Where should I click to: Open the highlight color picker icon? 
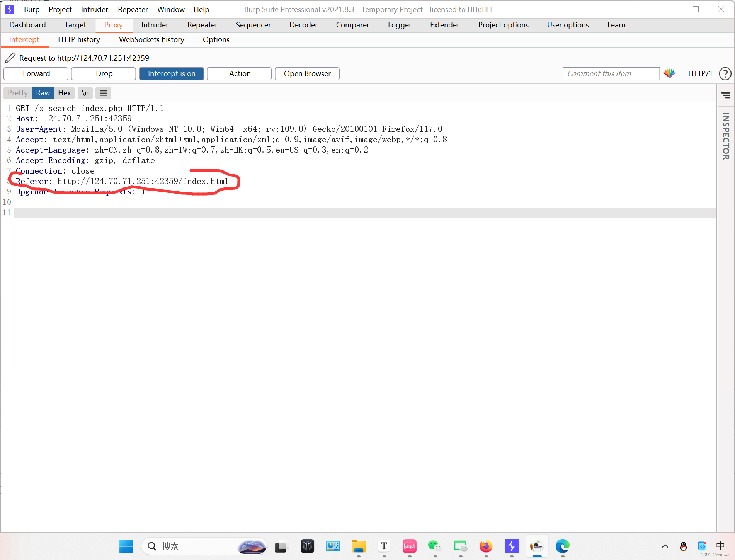[x=669, y=73]
